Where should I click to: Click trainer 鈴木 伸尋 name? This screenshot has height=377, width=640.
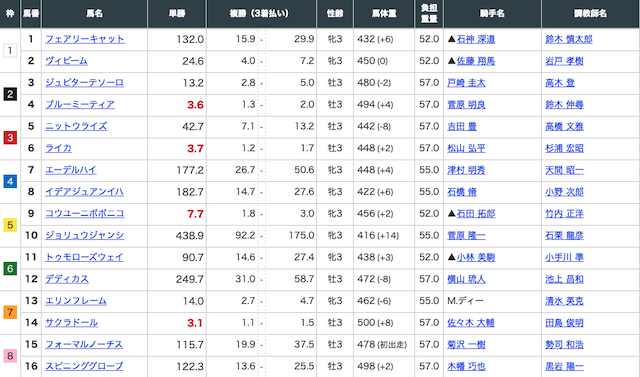564,105
